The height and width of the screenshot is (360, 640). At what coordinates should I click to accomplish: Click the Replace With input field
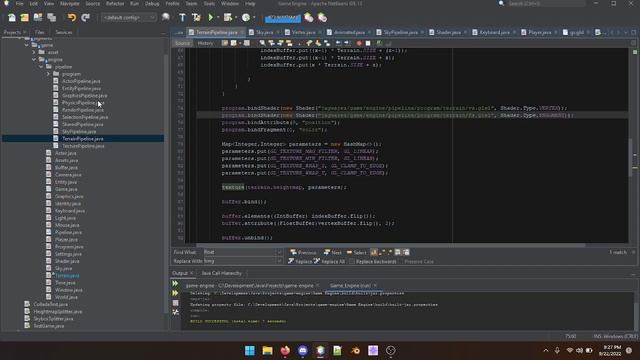click(242, 261)
